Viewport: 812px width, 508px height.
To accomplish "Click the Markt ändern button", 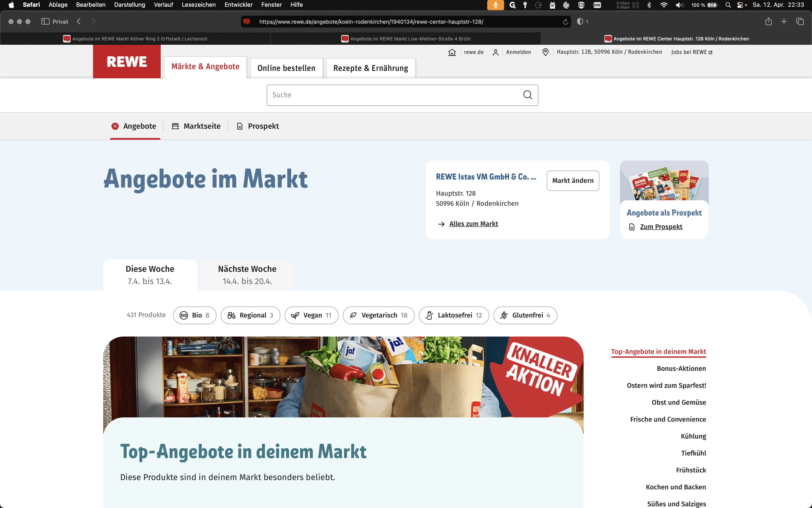I will [573, 181].
